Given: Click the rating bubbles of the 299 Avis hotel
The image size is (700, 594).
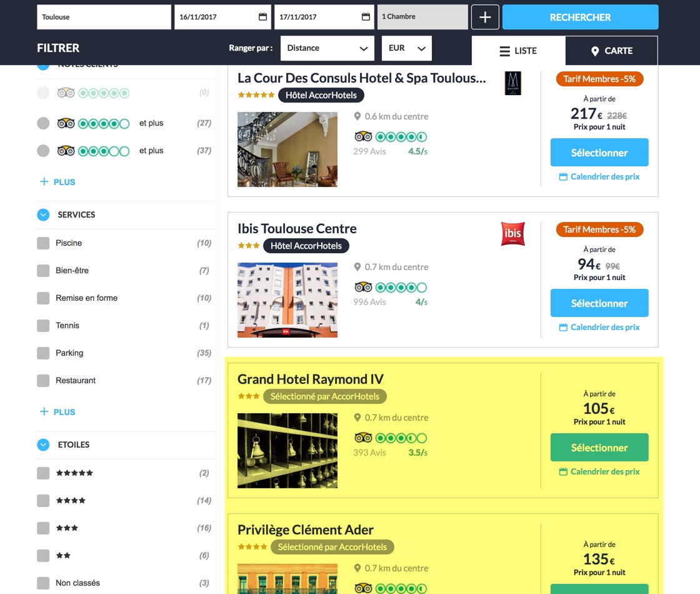Looking at the screenshot, I should (401, 137).
